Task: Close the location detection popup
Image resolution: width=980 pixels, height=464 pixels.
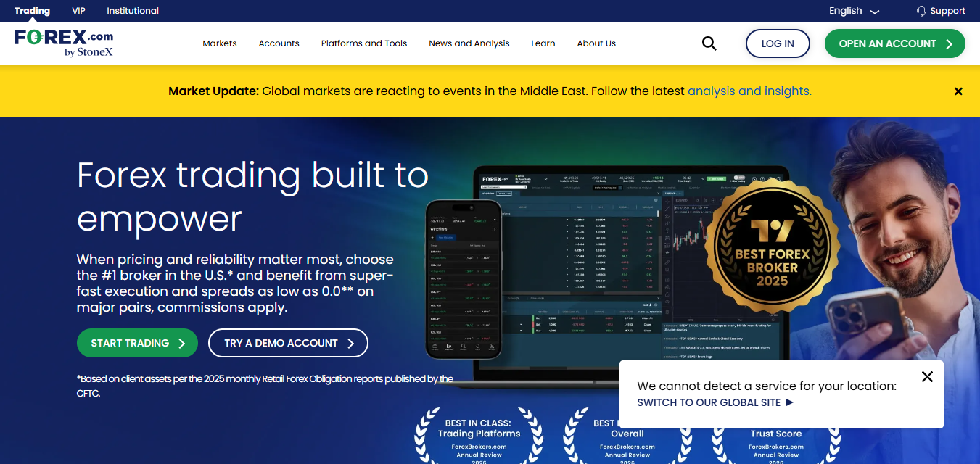Action: pyautogui.click(x=927, y=376)
